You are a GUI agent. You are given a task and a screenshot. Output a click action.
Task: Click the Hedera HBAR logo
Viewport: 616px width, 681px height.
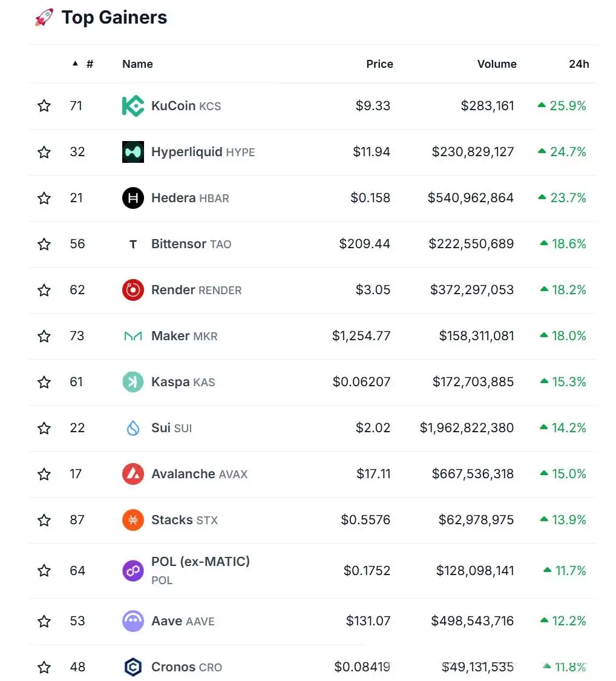pos(133,198)
